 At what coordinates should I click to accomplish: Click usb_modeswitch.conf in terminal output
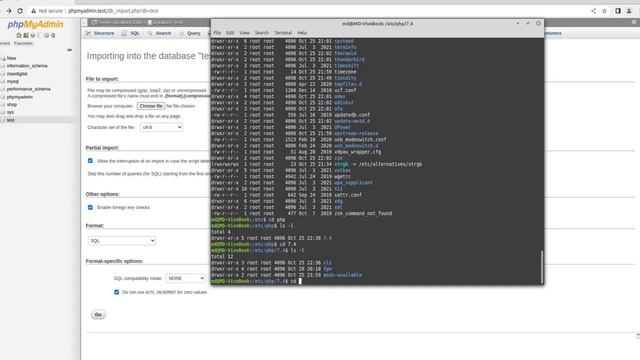tap(360, 140)
